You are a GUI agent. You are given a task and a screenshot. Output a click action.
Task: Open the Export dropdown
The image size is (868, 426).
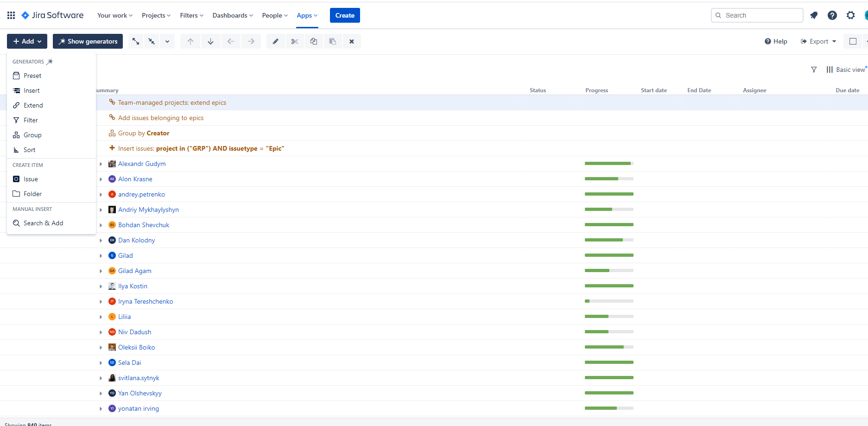pyautogui.click(x=818, y=41)
